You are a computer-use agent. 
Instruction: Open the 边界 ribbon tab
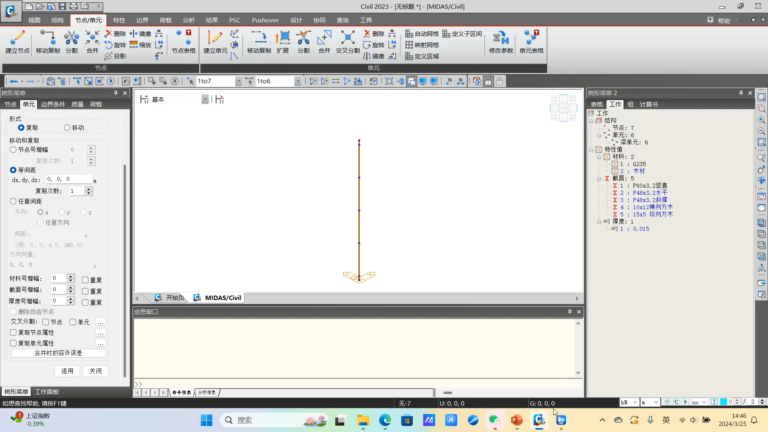[x=142, y=20]
